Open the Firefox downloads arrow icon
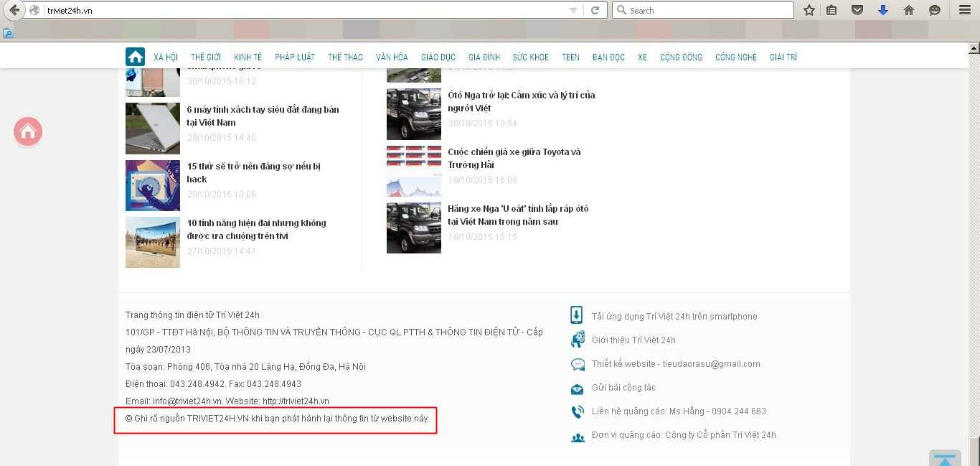The height and width of the screenshot is (466, 980). [883, 10]
